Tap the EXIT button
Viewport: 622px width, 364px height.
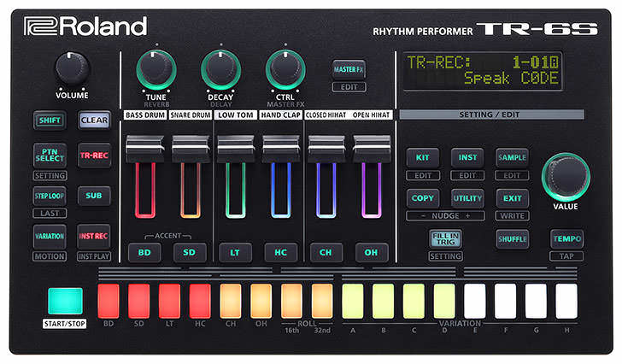(512, 198)
